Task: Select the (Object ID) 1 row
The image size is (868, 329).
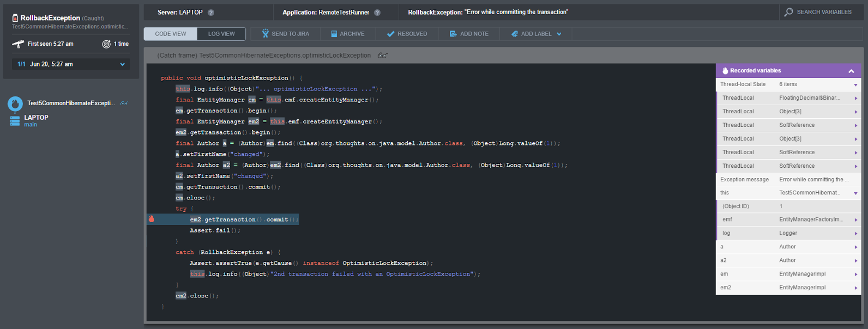Action: coord(788,206)
